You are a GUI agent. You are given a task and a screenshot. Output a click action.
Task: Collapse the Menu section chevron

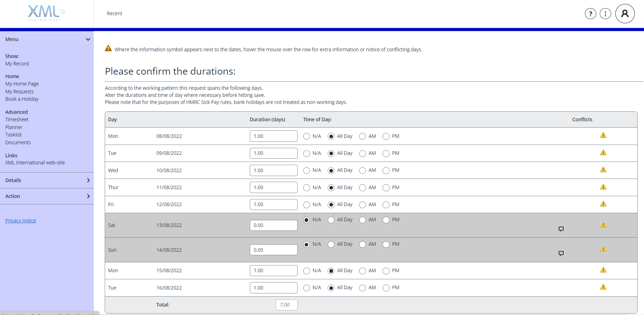pos(88,39)
